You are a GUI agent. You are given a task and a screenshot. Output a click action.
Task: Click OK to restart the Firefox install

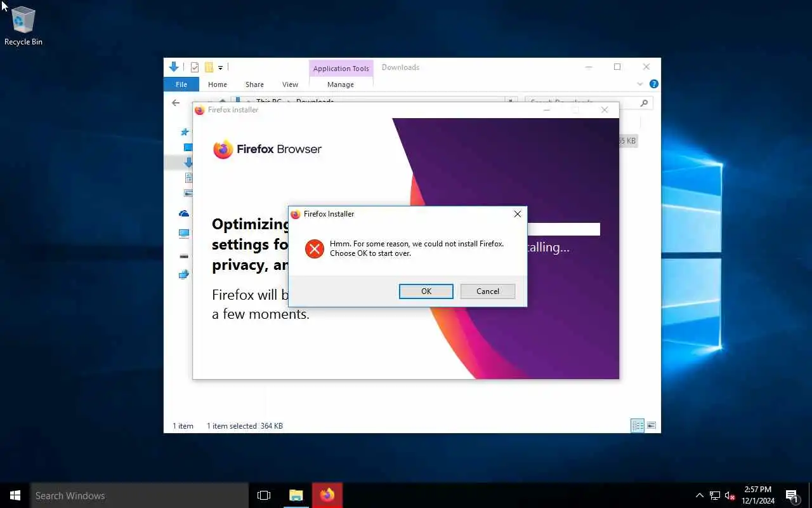click(426, 291)
